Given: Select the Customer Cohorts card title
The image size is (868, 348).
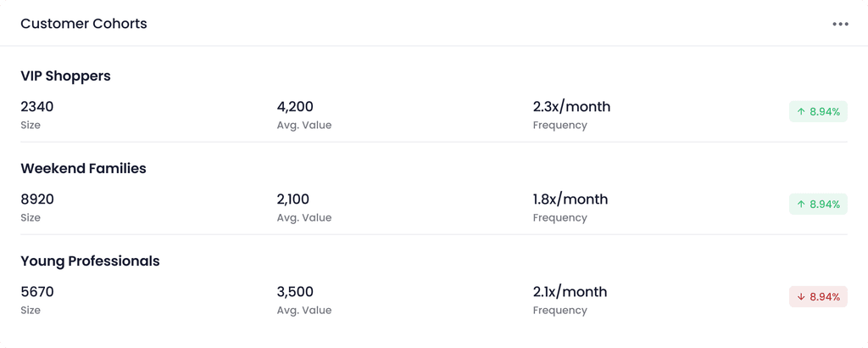Looking at the screenshot, I should coord(84,24).
